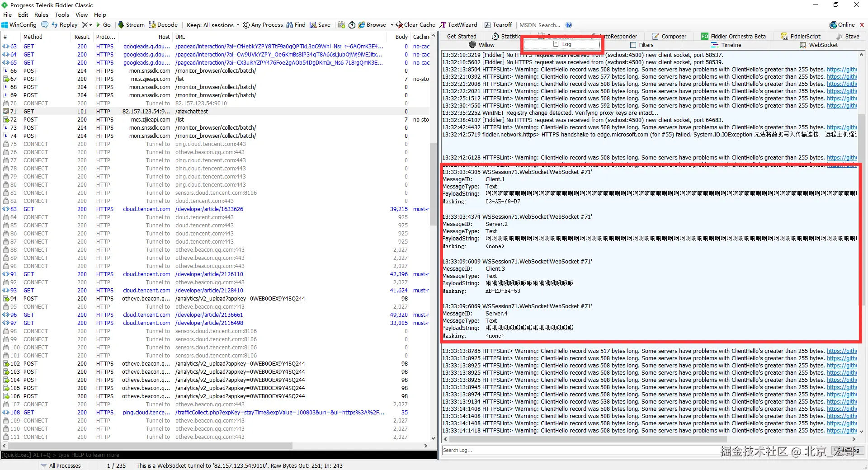
Task: Open the Tools menu
Action: point(62,14)
